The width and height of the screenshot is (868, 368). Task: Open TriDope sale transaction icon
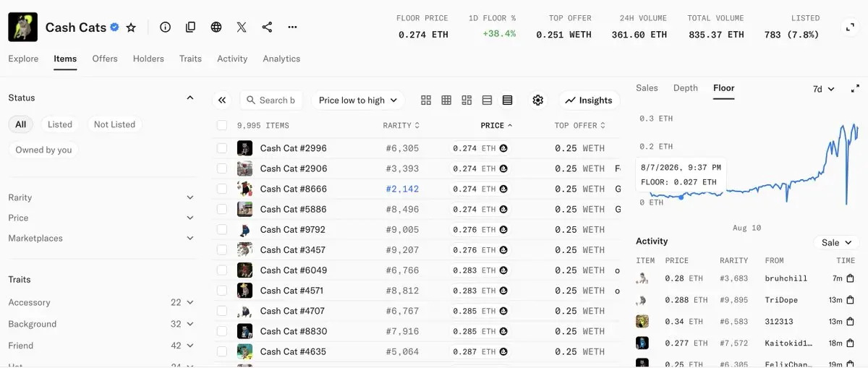(x=850, y=300)
